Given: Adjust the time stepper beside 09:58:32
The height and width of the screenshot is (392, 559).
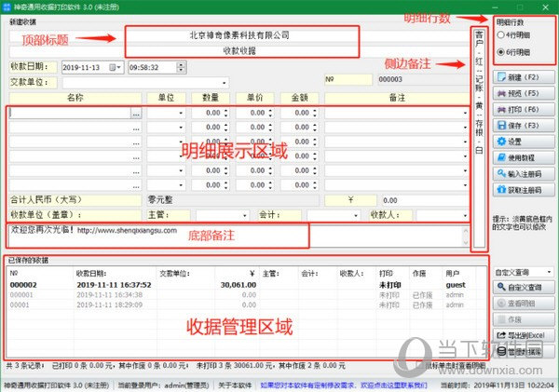Looking at the screenshot, I should (x=181, y=67).
